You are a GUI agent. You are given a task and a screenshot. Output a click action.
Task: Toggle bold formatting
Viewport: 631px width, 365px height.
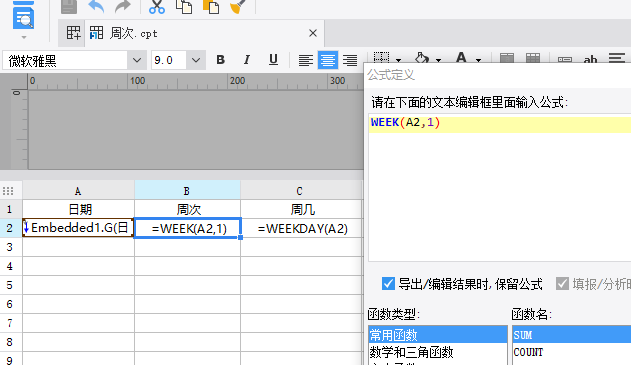220,60
